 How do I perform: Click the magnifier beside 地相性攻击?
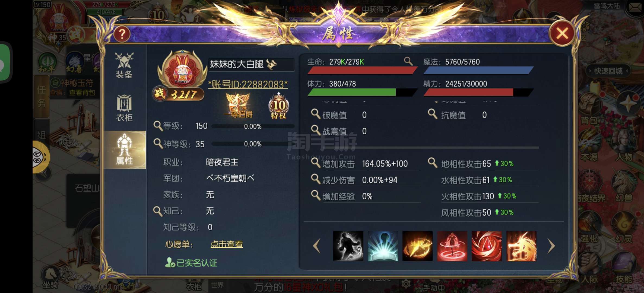click(432, 163)
